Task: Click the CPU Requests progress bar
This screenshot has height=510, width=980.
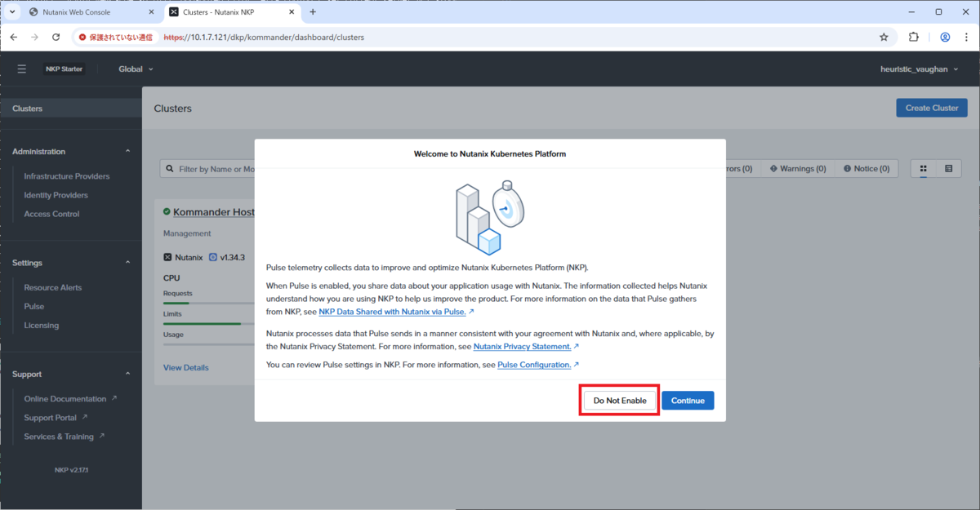Action: [x=209, y=304]
